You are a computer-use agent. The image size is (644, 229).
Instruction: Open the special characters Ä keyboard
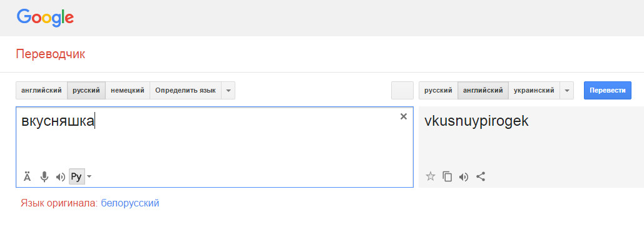point(27,177)
